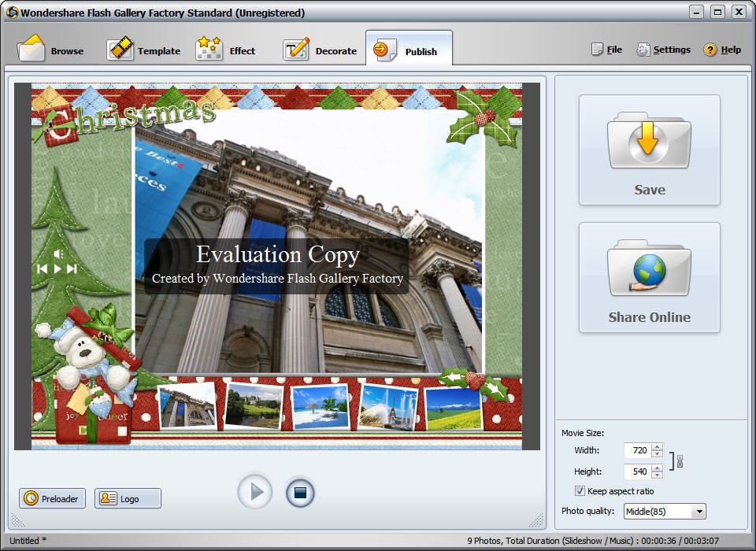756x551 pixels.
Task: Click the Save button
Action: tap(649, 150)
